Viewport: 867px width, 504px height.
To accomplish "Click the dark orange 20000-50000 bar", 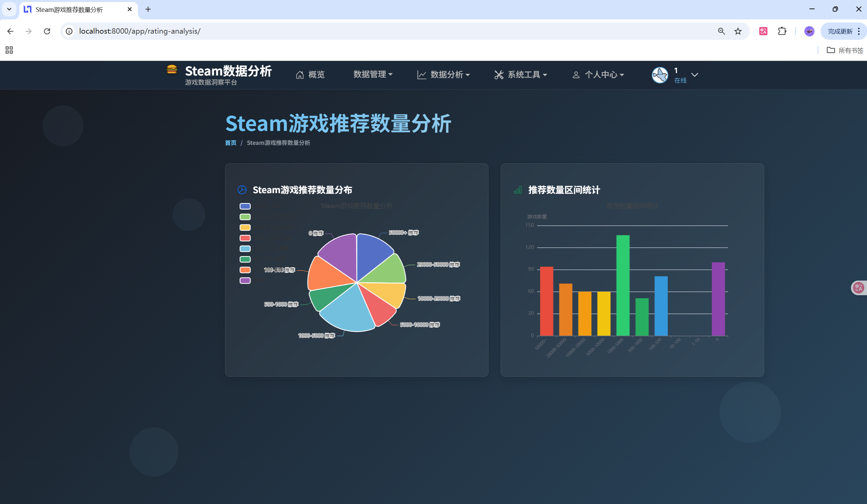I will 566,310.
